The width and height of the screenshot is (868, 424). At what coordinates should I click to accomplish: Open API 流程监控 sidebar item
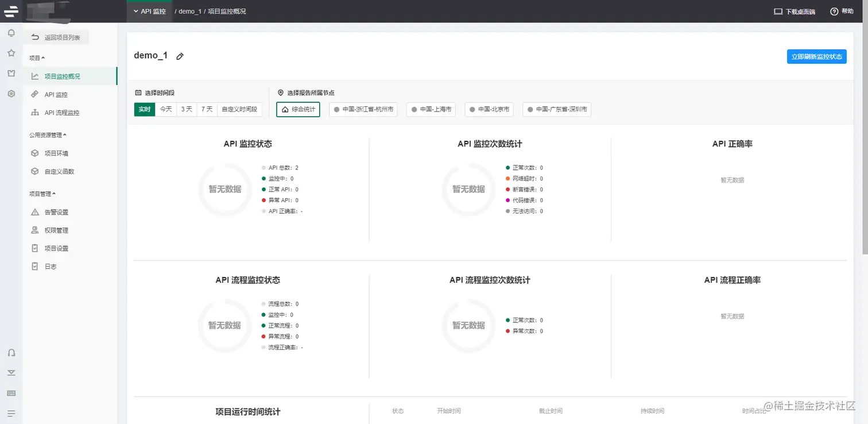click(70, 113)
